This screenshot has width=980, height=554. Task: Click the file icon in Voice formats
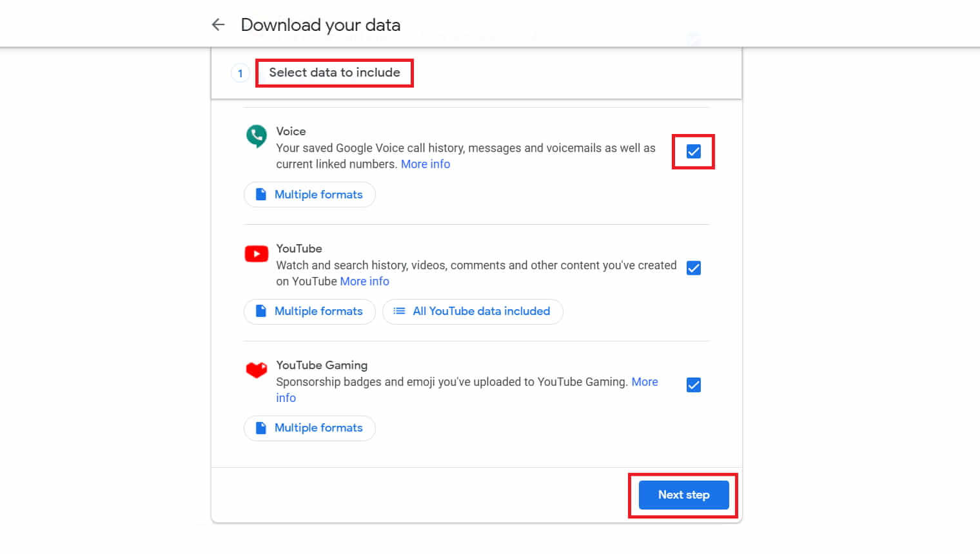pos(261,195)
